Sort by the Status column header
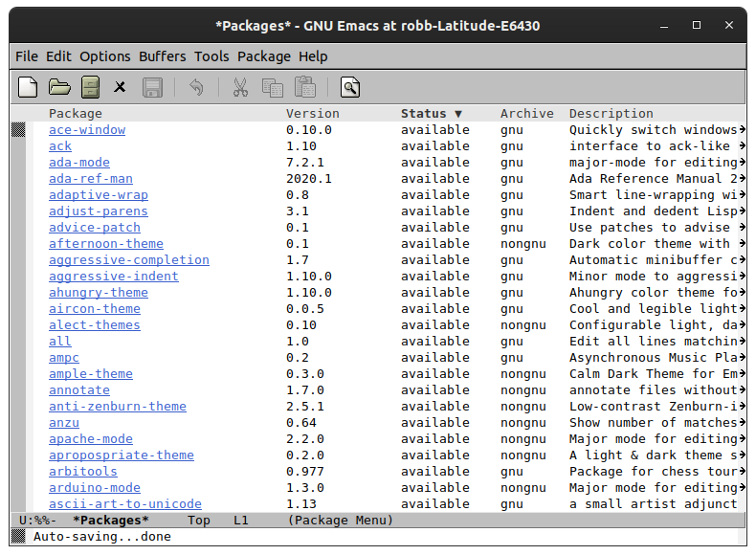Image resolution: width=756 pixels, height=555 pixels. 432,114
